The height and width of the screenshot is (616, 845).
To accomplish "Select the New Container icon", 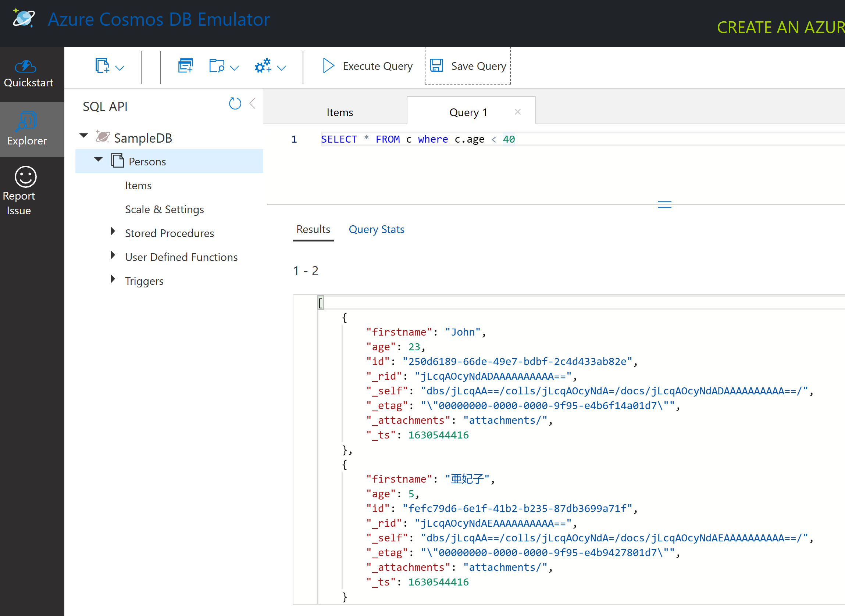I will pos(185,66).
